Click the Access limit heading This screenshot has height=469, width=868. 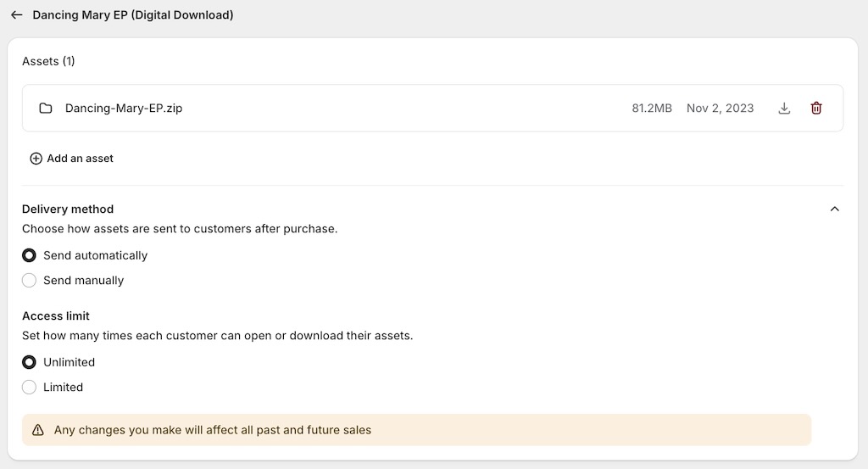pos(55,315)
